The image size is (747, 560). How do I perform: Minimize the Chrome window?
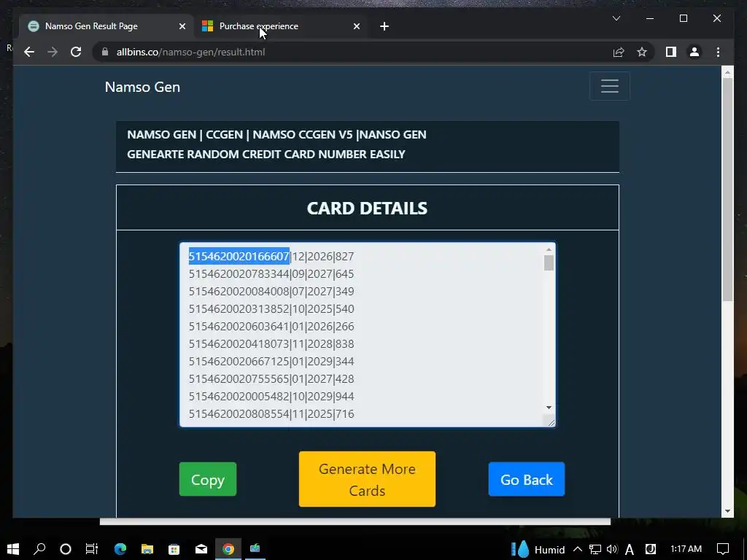click(650, 18)
